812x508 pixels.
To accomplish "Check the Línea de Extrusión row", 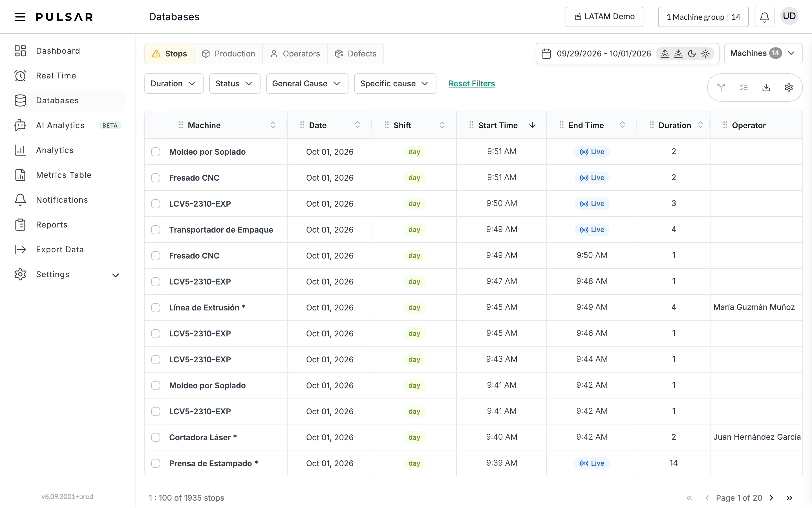I will click(156, 308).
